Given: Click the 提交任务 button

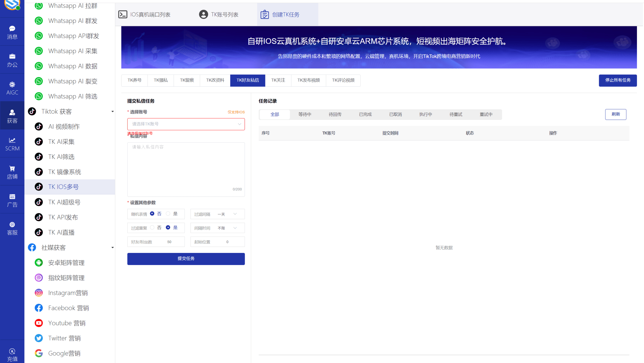Looking at the screenshot, I should tap(186, 258).
